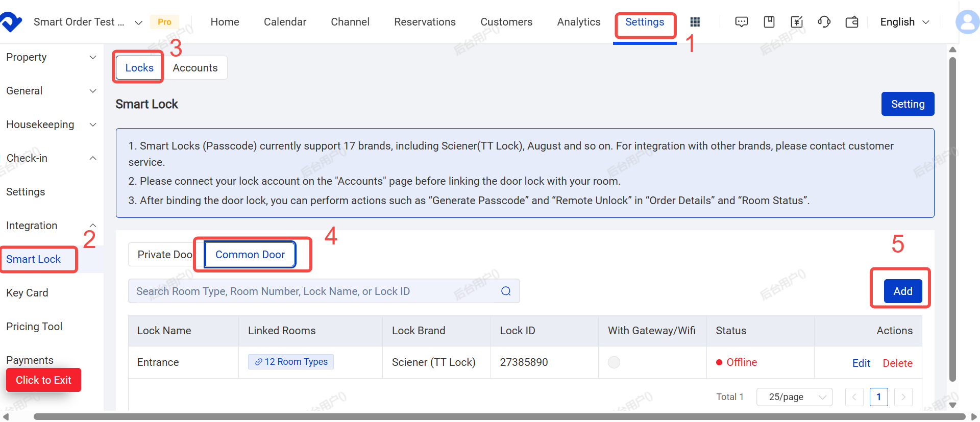980x422 pixels.
Task: Go to next page arrow
Action: click(903, 397)
